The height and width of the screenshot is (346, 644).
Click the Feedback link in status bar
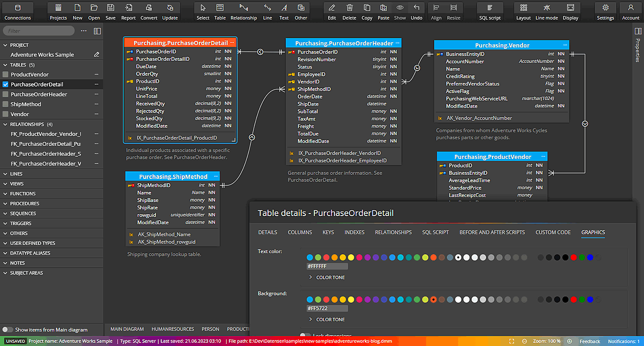(589, 341)
